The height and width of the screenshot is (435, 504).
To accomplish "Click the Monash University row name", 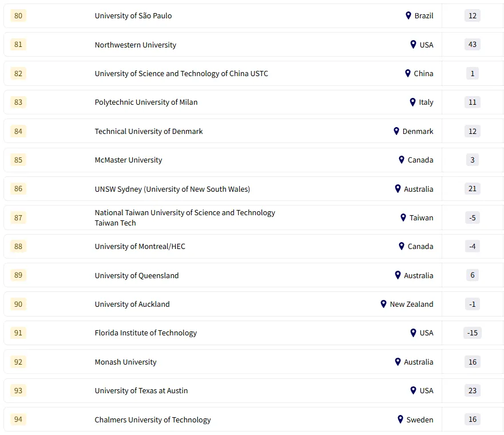I will (x=125, y=362).
